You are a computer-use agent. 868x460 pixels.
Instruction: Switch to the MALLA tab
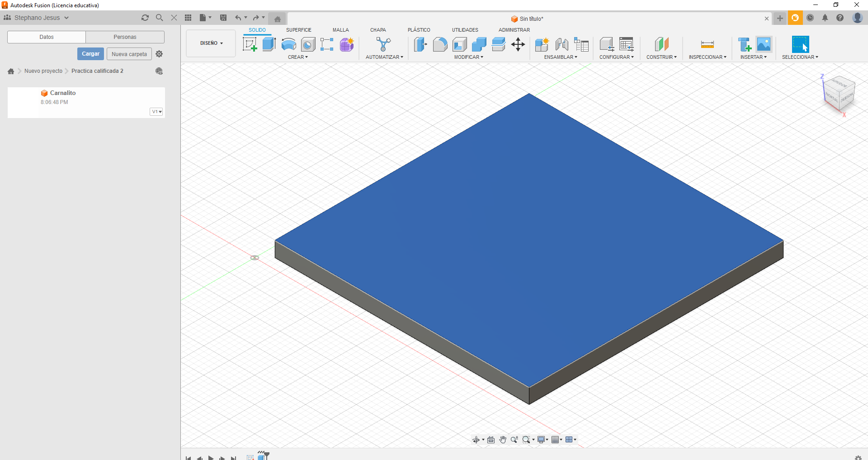pyautogui.click(x=341, y=30)
